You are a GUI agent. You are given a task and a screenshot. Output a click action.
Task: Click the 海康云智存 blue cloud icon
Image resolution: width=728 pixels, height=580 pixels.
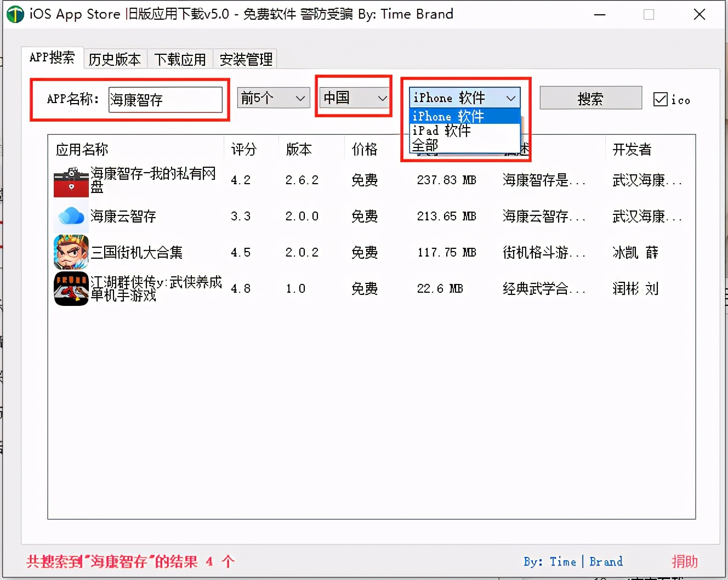click(x=71, y=216)
